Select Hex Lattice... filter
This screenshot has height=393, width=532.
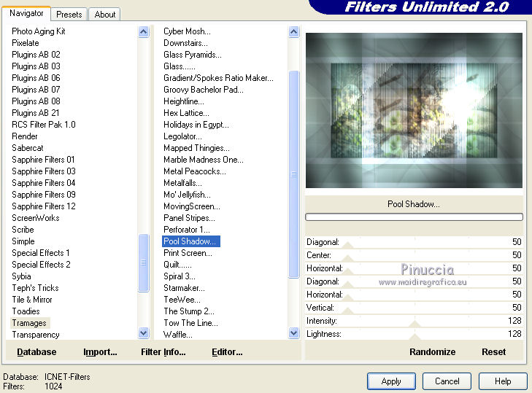(x=186, y=113)
